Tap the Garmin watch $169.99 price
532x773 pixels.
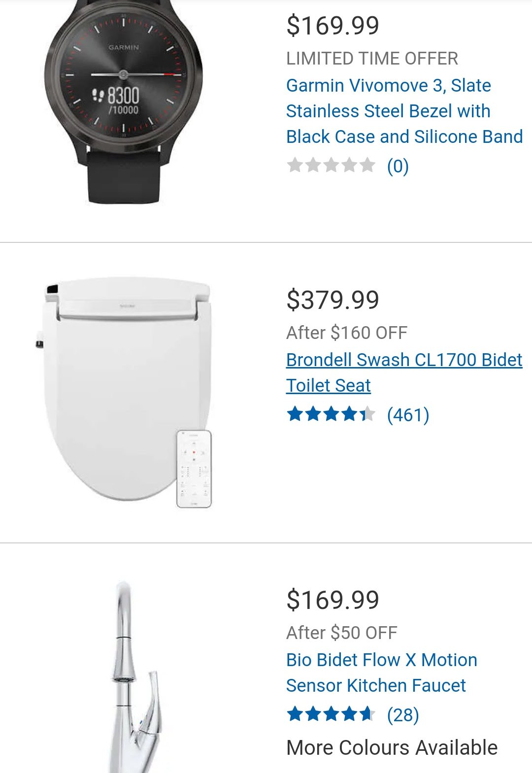point(333,26)
